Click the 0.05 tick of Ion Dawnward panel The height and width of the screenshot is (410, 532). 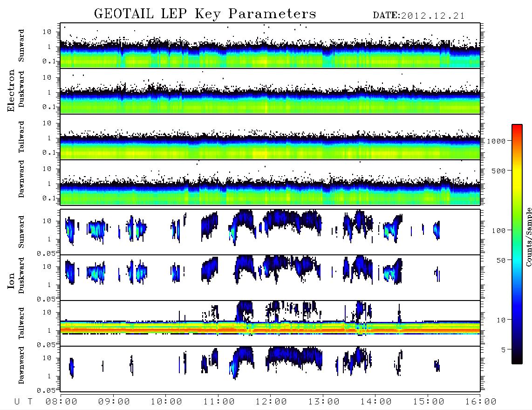tap(46, 390)
